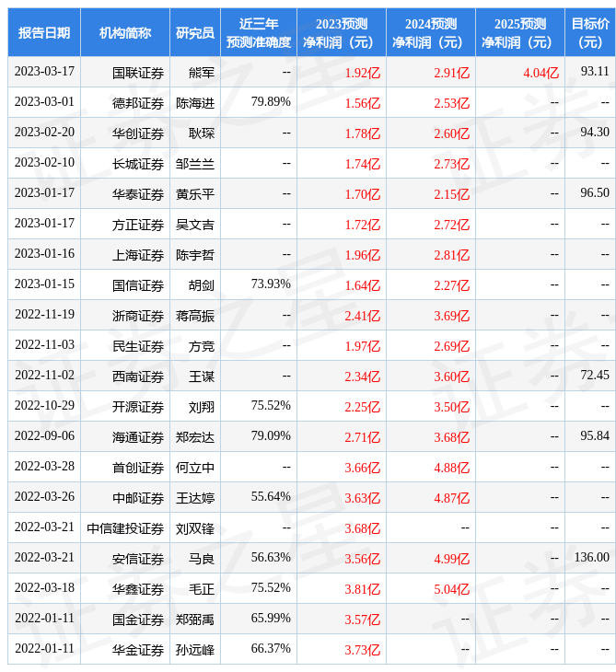The image size is (616, 672).
Task: Select institution 华鑫证券
Action: [x=138, y=590]
